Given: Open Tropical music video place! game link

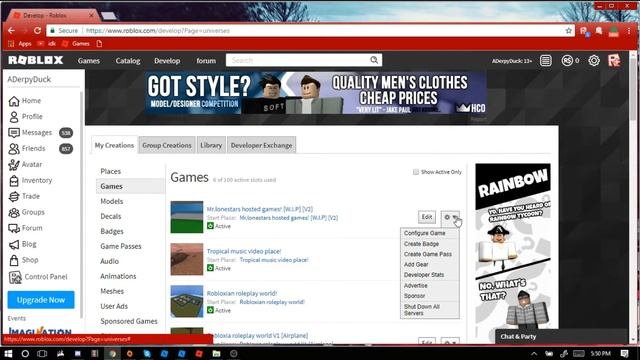Looking at the screenshot, I should coord(244,251).
